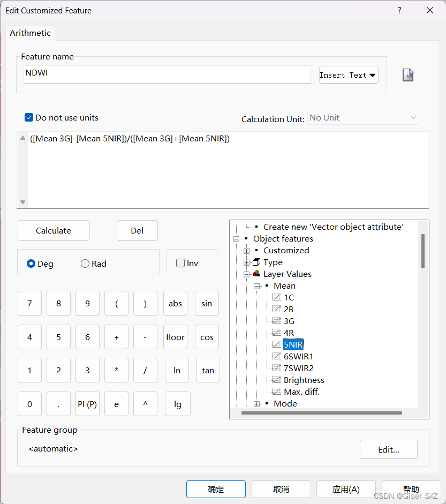446x504 pixels.
Task: Insert PI (P) constant
Action: [x=87, y=404]
